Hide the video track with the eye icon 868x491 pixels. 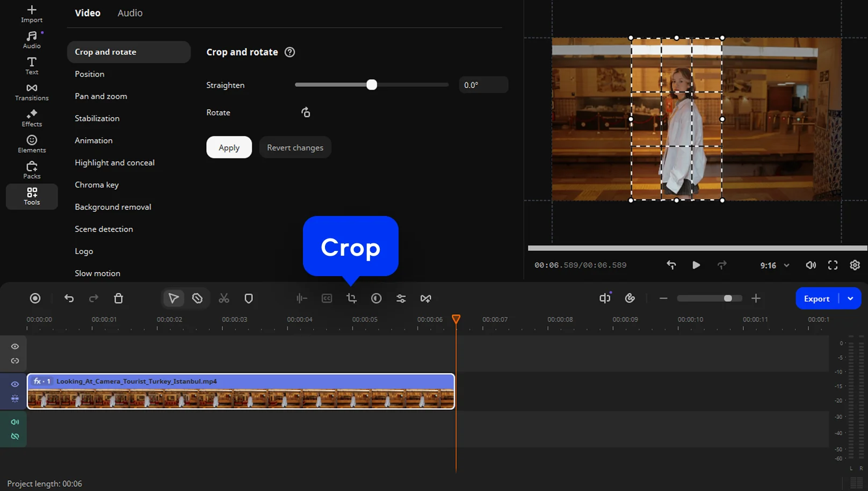pyautogui.click(x=15, y=384)
